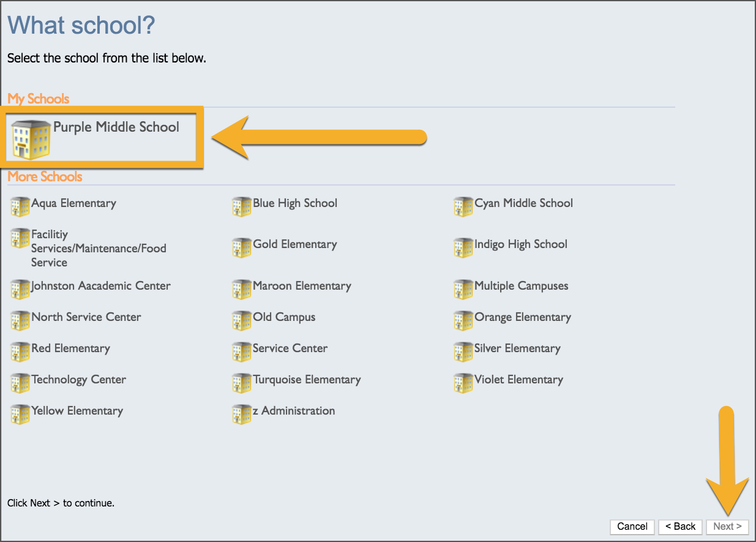This screenshot has width=756, height=542.
Task: Click the Multiple Campuses building icon
Action: tap(463, 289)
